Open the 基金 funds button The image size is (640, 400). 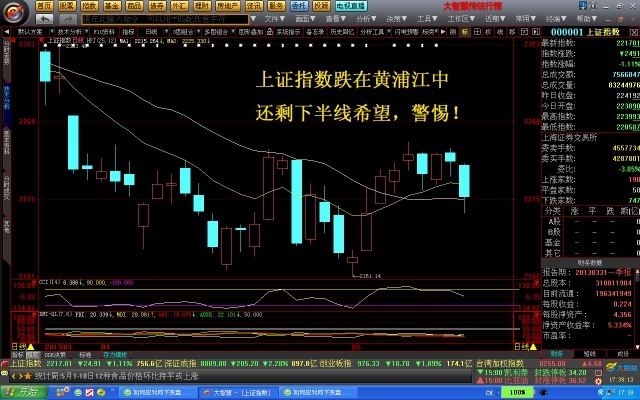pos(112,6)
